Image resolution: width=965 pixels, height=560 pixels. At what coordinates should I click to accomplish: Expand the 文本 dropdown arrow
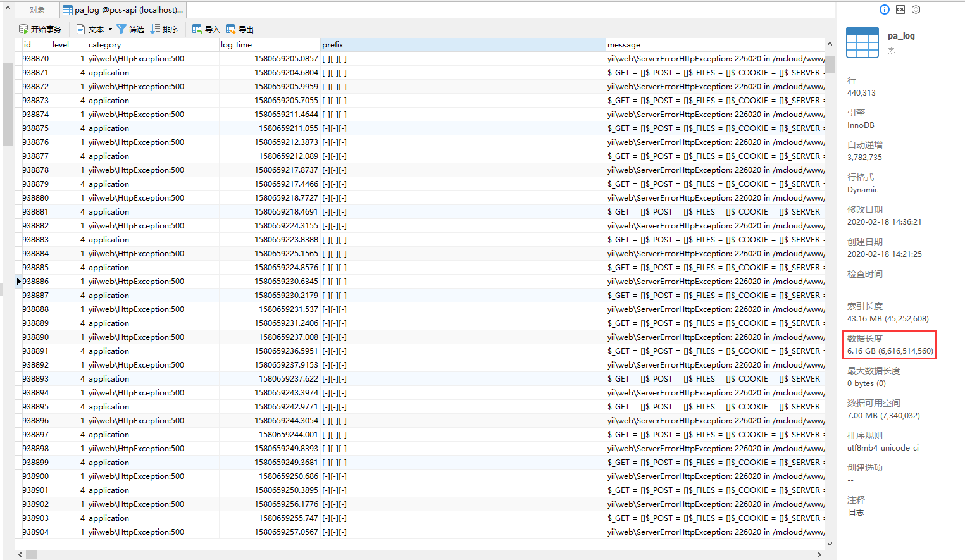point(110,29)
